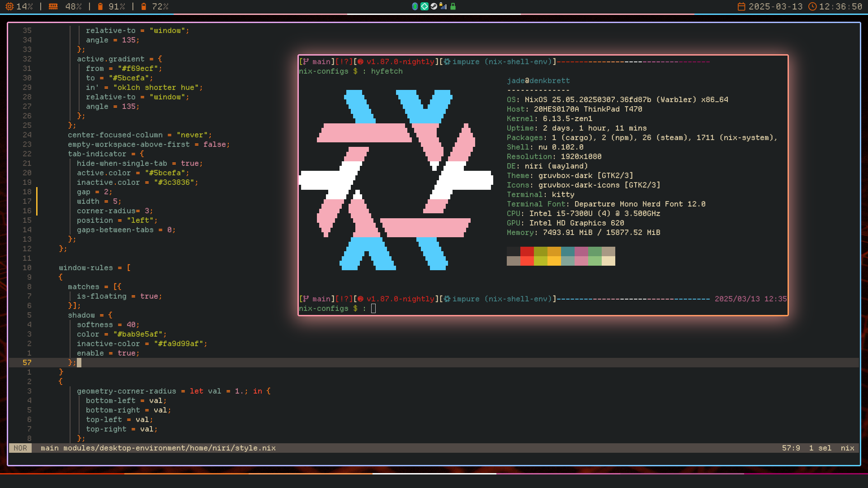Screen dimensions: 868x488
Task: Click the current line number 57 in the gutter
Action: (x=27, y=362)
